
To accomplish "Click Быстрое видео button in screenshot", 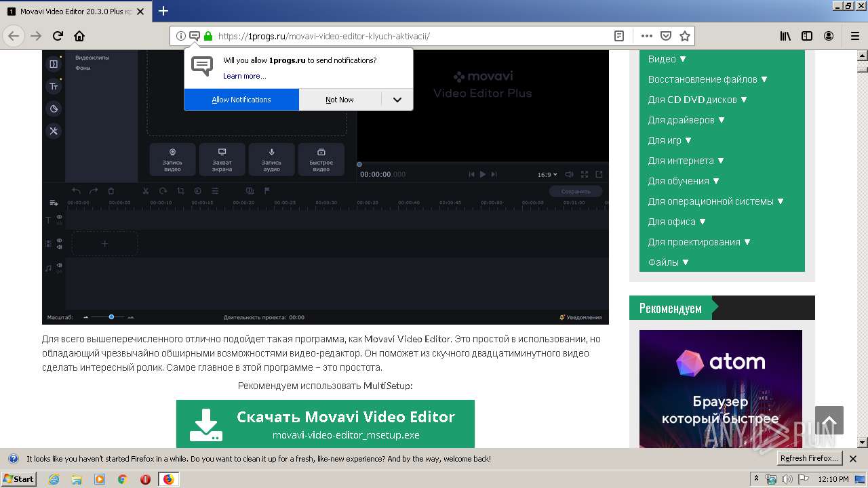I will tap(321, 159).
